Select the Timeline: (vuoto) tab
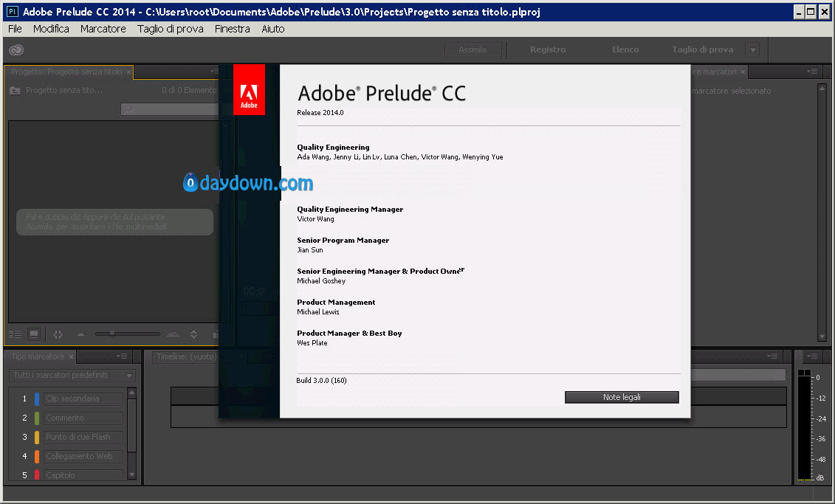Viewport: 835px width, 504px height. click(x=186, y=356)
